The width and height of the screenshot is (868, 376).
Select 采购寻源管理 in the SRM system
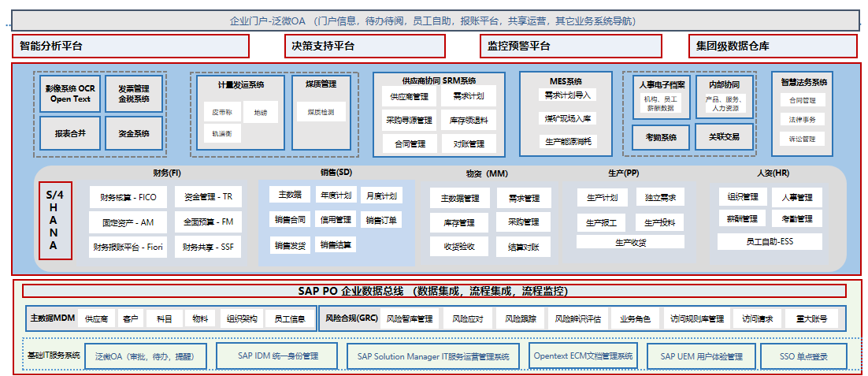coord(409,121)
